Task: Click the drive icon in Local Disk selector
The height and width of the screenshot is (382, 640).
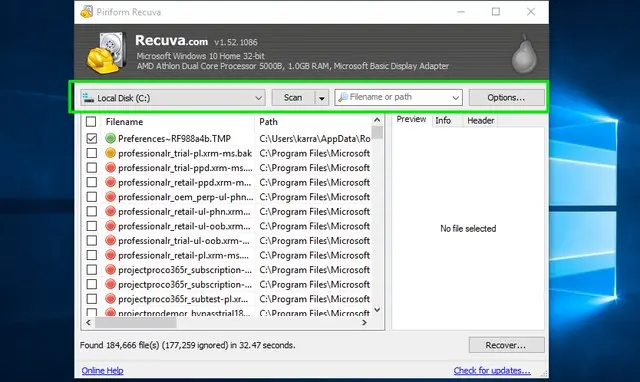Action: (x=88, y=98)
